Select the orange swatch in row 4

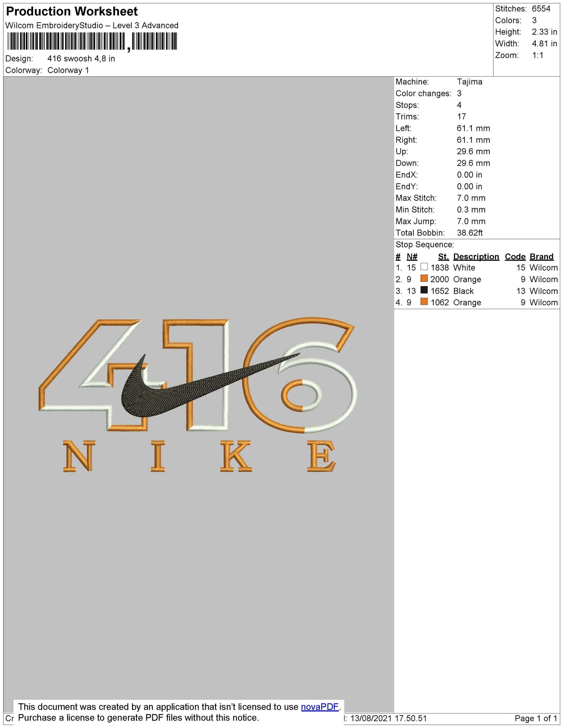pos(424,302)
